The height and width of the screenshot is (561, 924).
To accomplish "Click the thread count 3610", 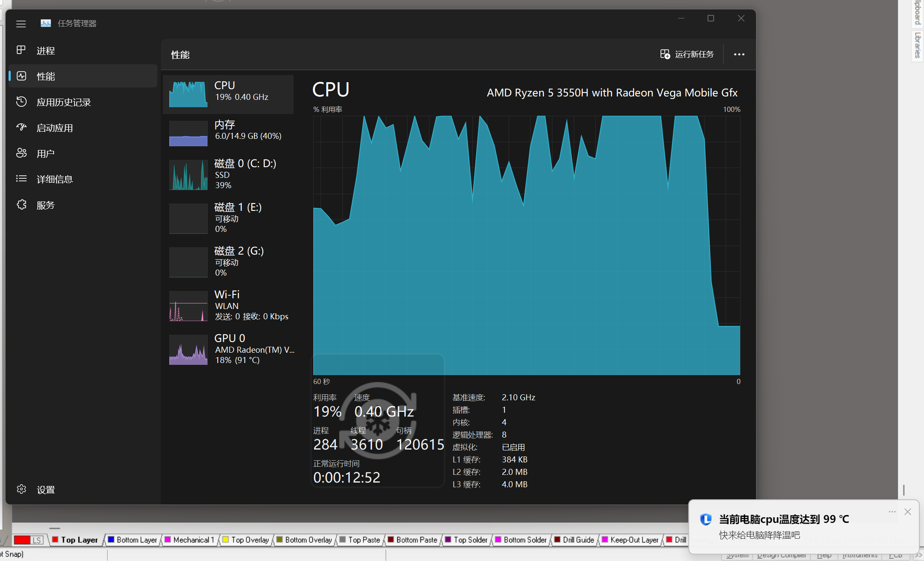I will coord(367,444).
